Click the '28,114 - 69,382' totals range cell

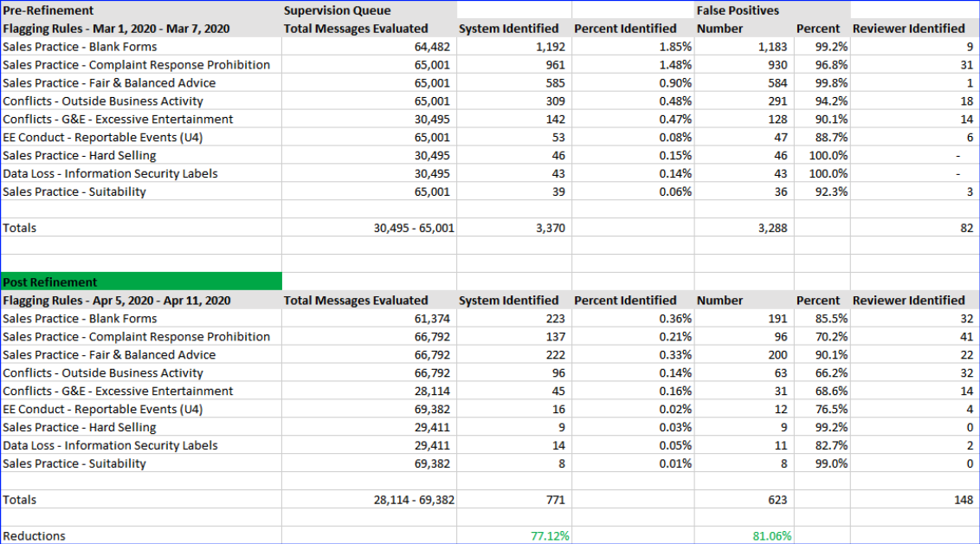[369, 500]
